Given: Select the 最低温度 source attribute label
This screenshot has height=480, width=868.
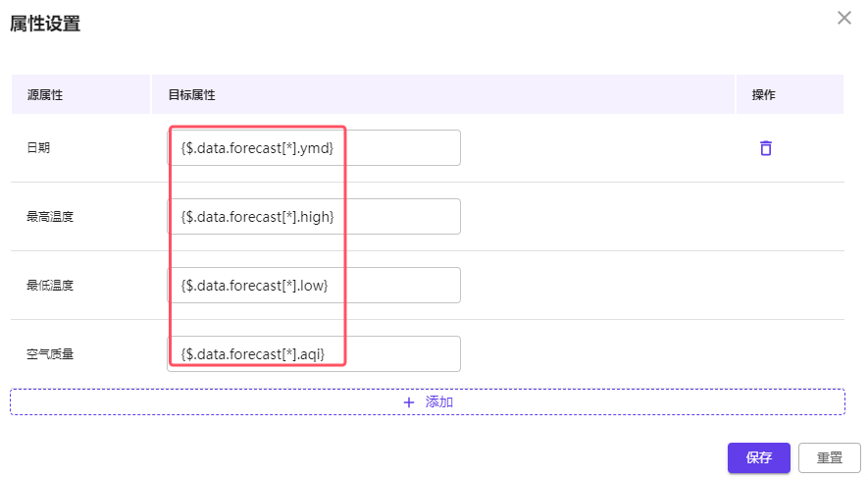Looking at the screenshot, I should (x=50, y=286).
